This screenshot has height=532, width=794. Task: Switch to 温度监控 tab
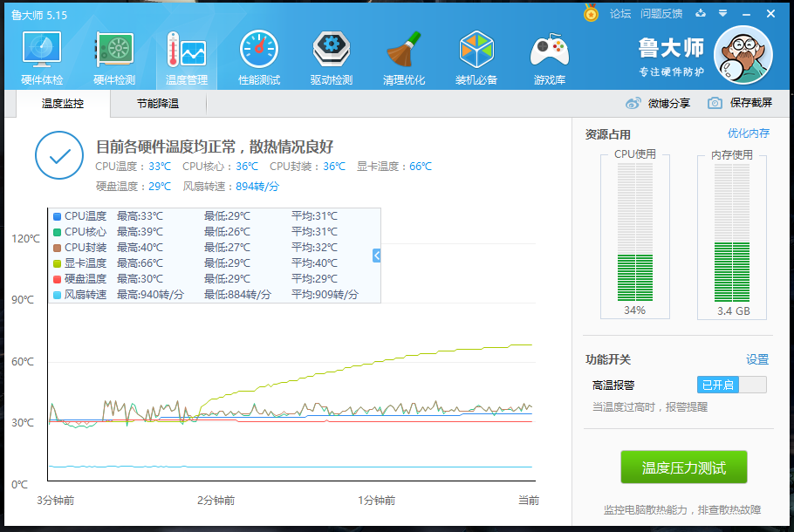(63, 104)
